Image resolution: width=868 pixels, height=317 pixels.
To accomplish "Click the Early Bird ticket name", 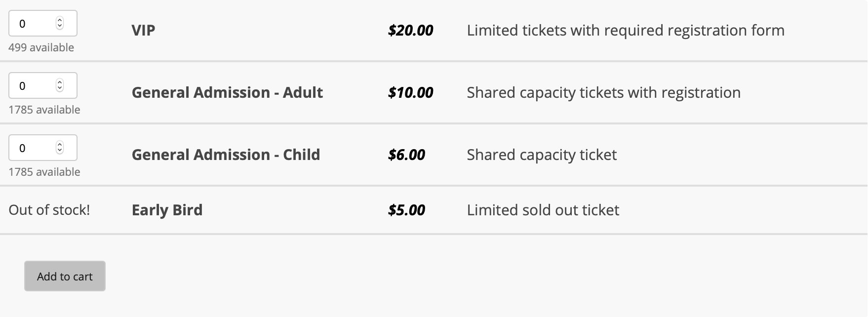I will [166, 210].
